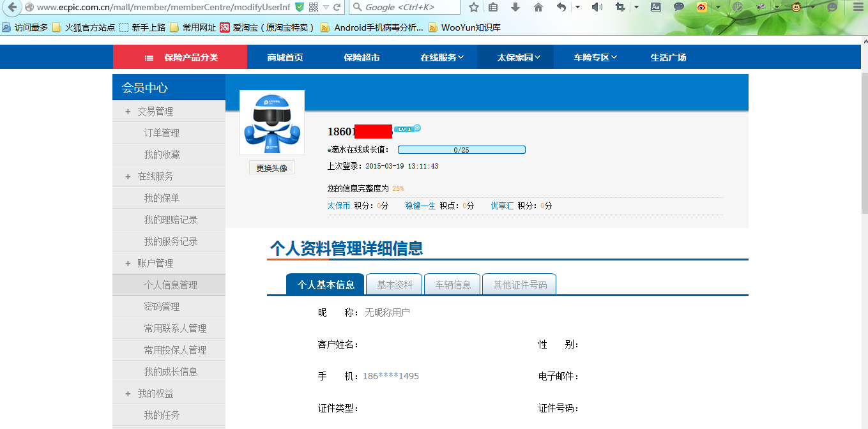This screenshot has height=429, width=868.
Task: Open dropdown arrow next to crop icon
Action: (636, 7)
